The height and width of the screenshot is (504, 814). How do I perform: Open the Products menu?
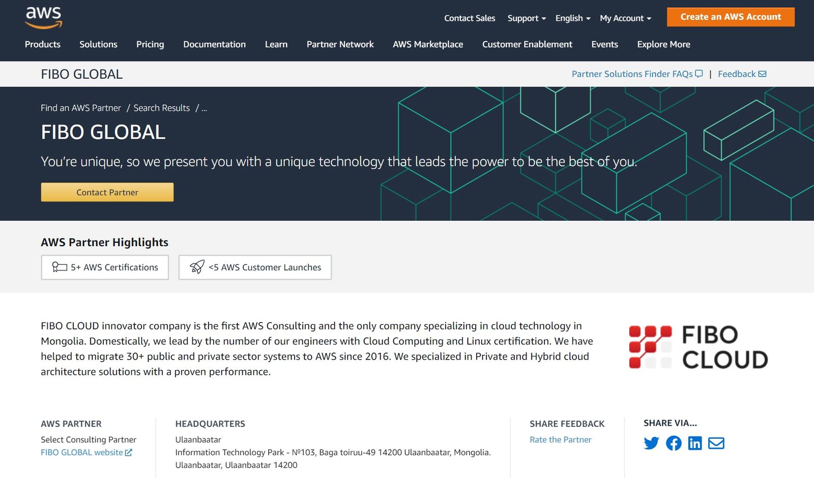pos(43,45)
